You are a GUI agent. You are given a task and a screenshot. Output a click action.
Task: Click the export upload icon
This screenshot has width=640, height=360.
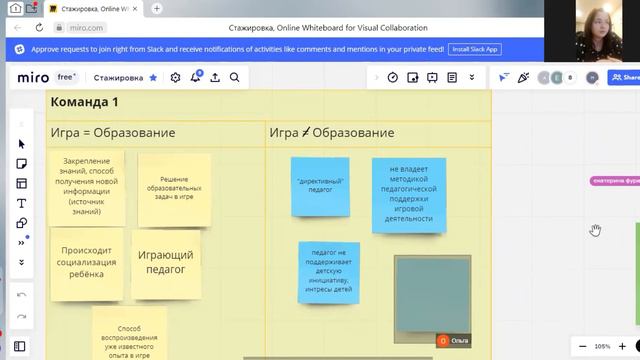point(215,78)
